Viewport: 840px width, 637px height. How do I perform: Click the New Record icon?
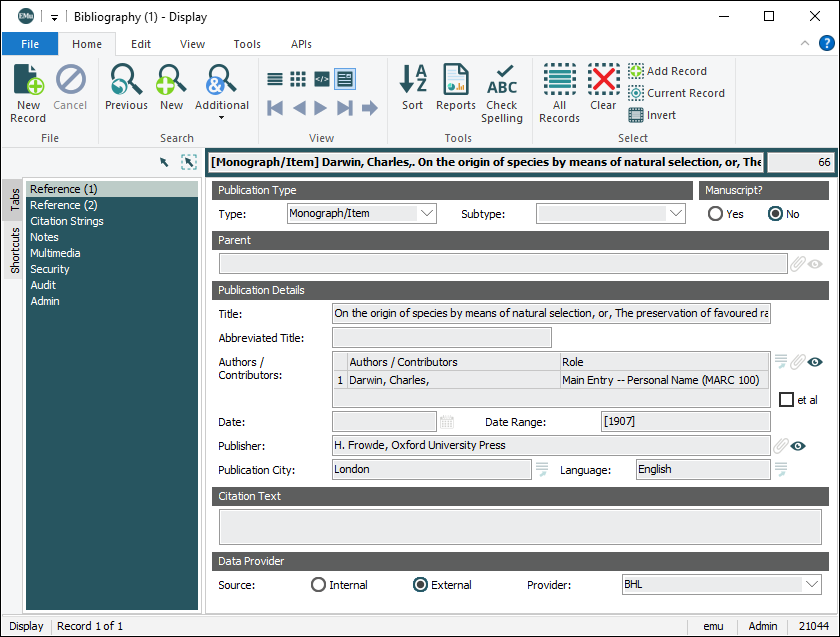point(28,92)
